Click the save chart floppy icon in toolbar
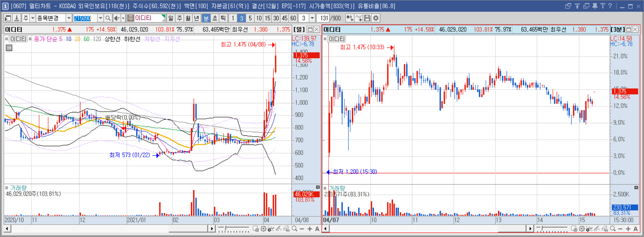The width and height of the screenshot is (644, 237). [x=367, y=18]
